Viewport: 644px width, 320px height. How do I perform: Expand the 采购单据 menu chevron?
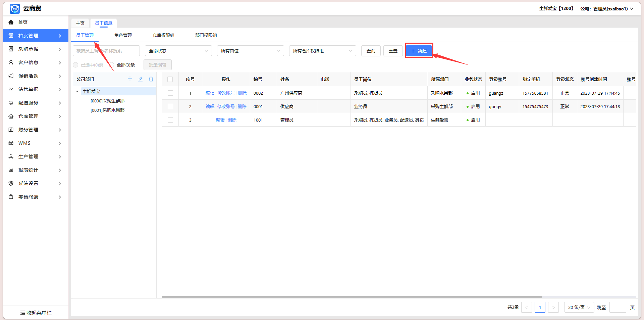pyautogui.click(x=60, y=49)
